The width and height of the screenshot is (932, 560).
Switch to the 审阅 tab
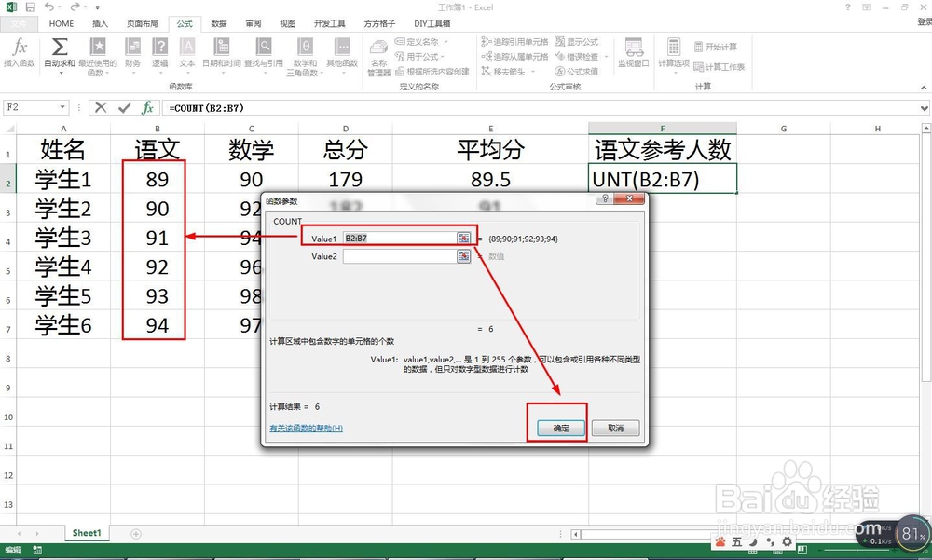click(254, 24)
